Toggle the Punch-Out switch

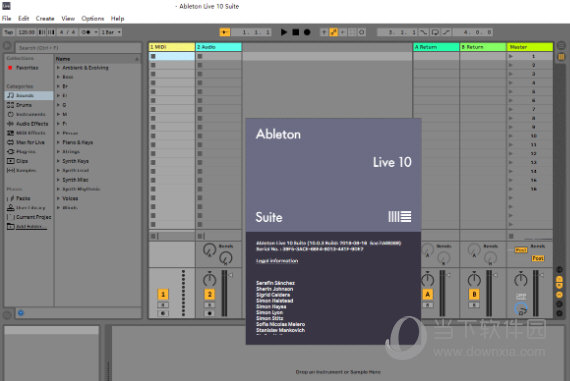(446, 32)
